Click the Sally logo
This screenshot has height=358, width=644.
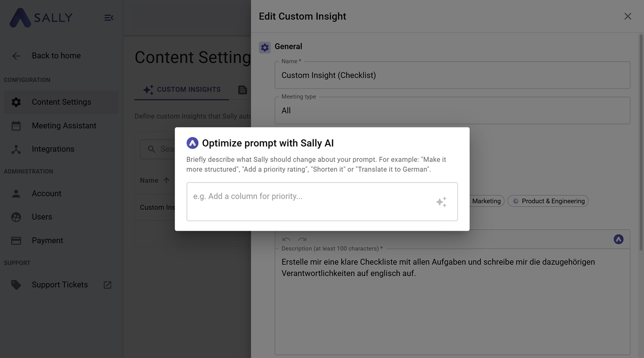[41, 18]
